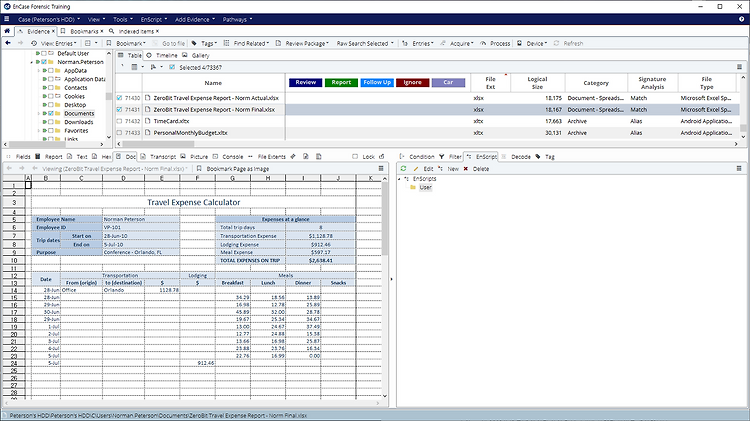This screenshot has width=750, height=421.
Task: Click the Tags label icon in toolbar
Action: tap(194, 43)
